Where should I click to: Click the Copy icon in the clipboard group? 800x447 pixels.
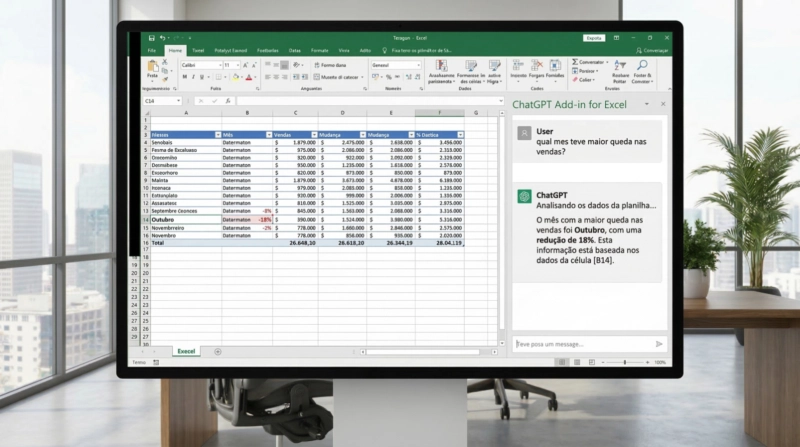tap(165, 71)
